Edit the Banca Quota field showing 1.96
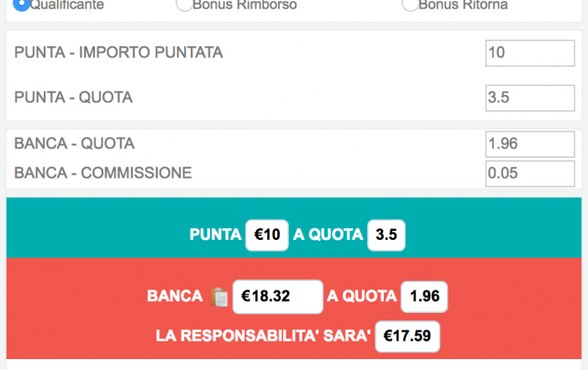Image resolution: width=588 pixels, height=370 pixels. tap(530, 144)
